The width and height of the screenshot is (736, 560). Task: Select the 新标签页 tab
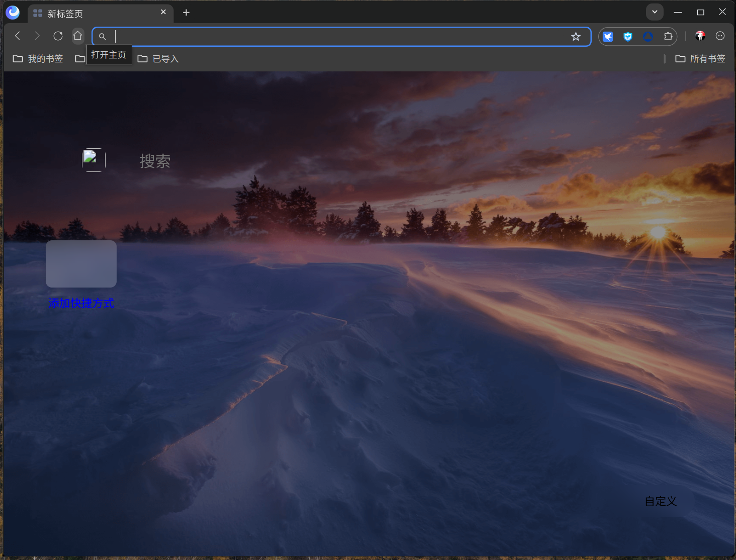101,13
